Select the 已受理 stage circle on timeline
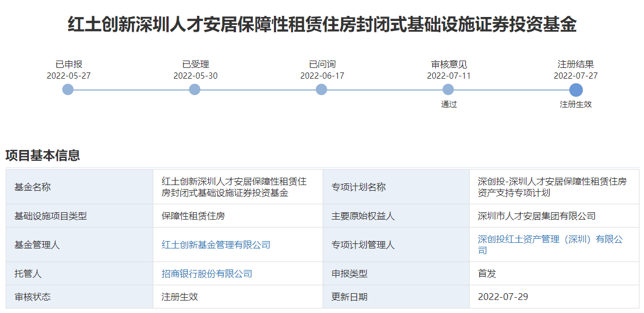644x313 pixels. (195, 89)
